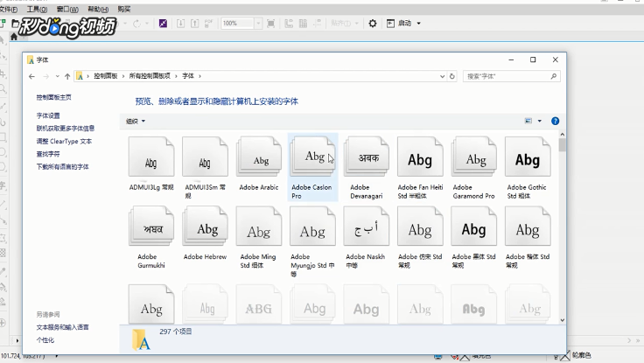The image size is (644, 363).
Task: Select the Adobe Naskh font icon
Action: point(367,227)
